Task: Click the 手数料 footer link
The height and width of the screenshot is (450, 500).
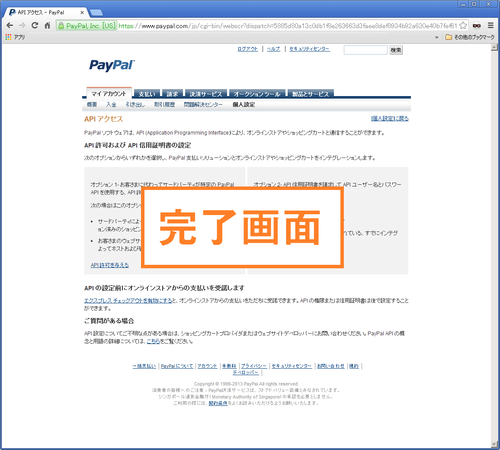Action: click(x=229, y=366)
